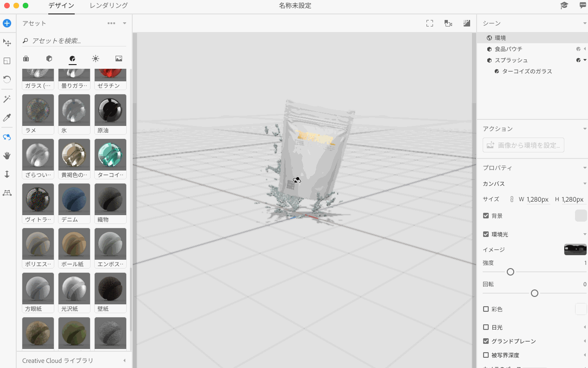Viewport: 588px width, 368px height.
Task: Collapse the プロパティ section
Action: pyautogui.click(x=585, y=168)
